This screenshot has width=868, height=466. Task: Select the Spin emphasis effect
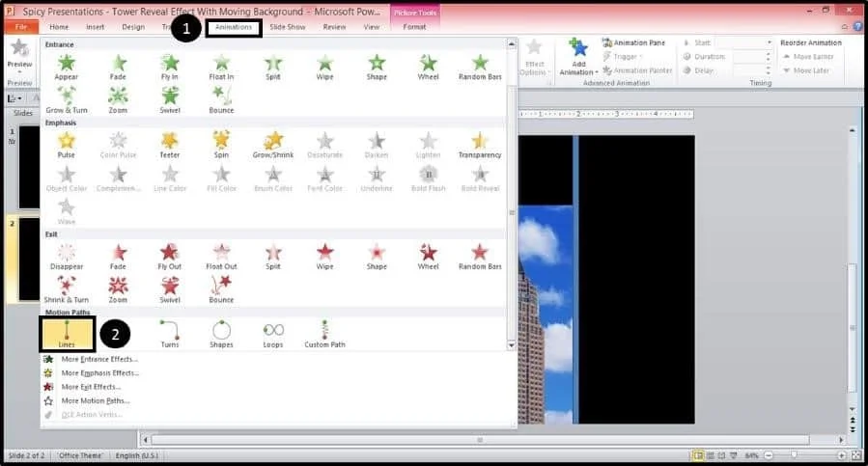click(x=221, y=146)
